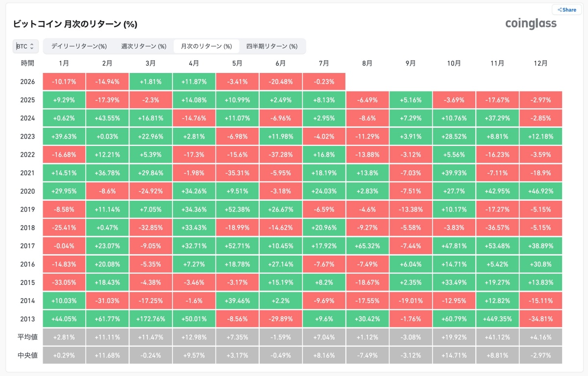Click the 6月 column header
Screen dimensions: 588x376
(281, 63)
